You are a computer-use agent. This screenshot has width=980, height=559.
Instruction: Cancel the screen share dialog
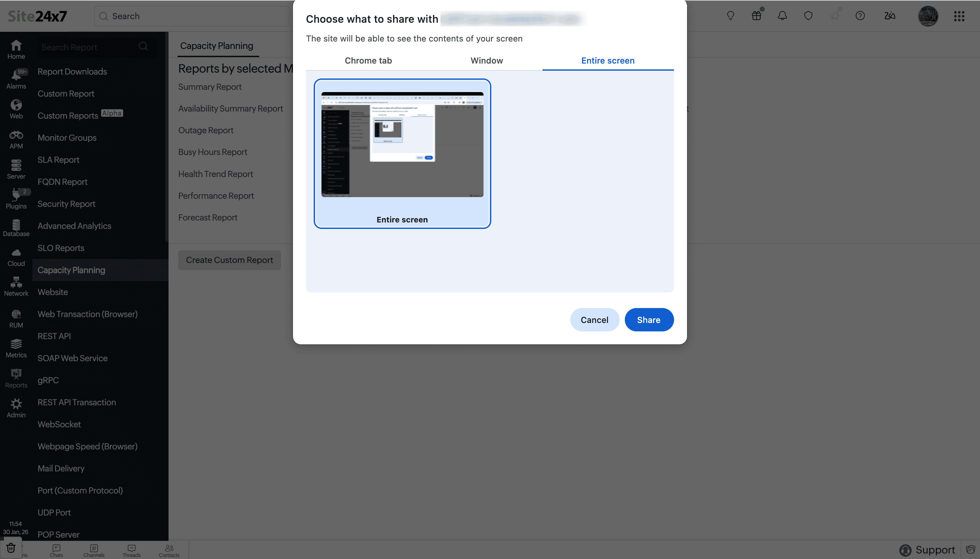pos(594,320)
